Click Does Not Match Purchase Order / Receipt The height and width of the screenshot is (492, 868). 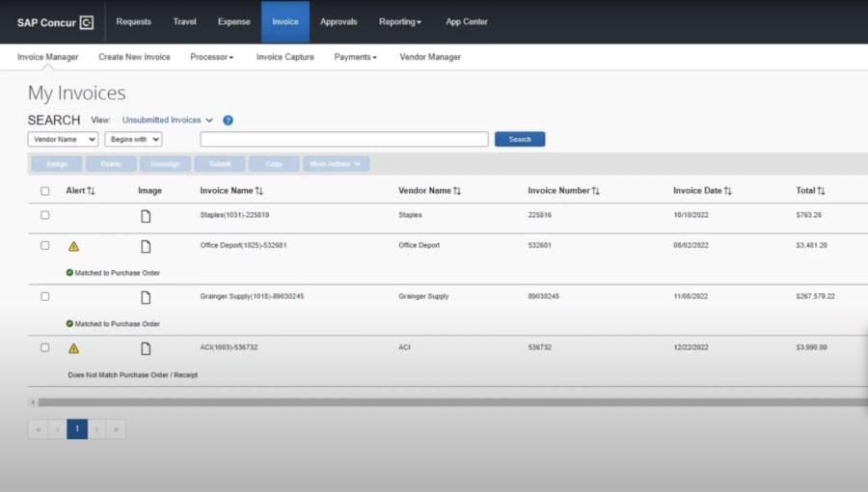coord(133,374)
